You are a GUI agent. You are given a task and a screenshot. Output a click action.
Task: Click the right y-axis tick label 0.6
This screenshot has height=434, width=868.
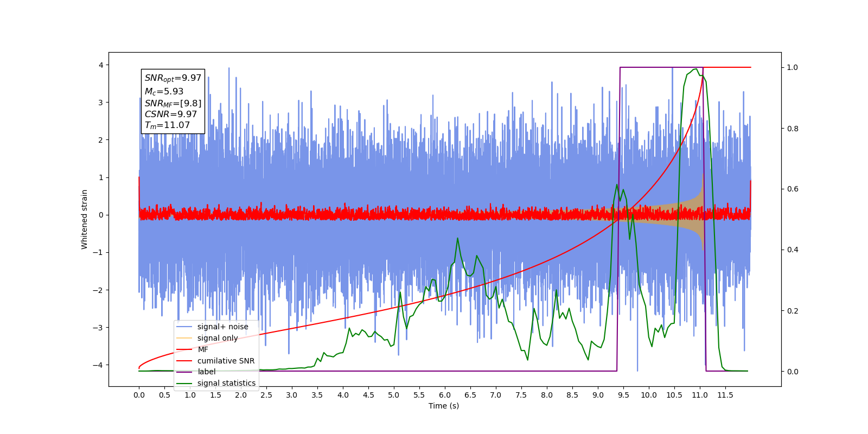[793, 189]
